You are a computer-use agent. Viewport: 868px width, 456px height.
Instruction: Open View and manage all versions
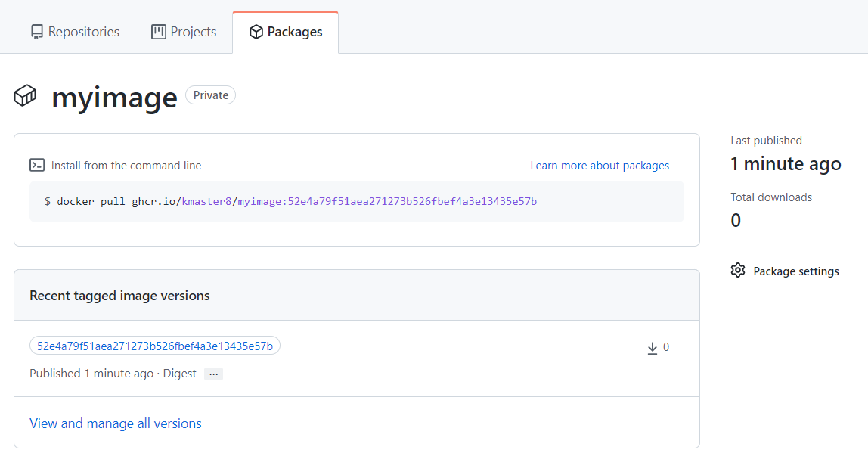tap(116, 423)
